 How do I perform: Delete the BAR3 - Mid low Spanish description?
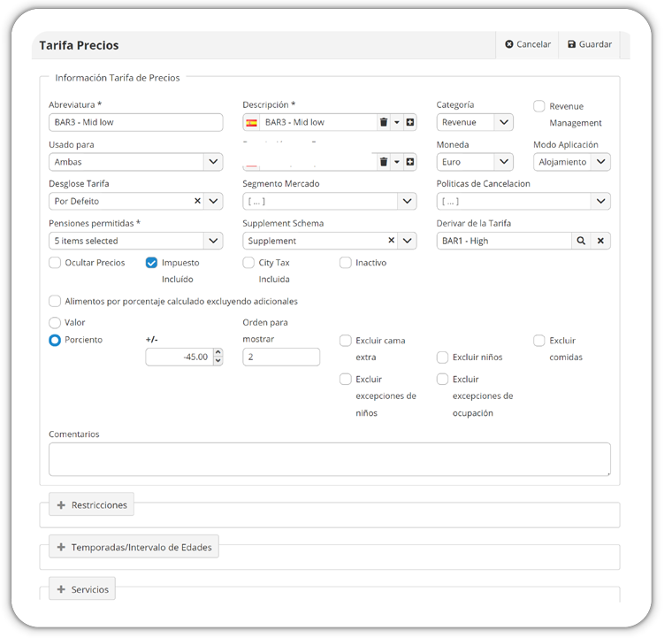pyautogui.click(x=384, y=122)
